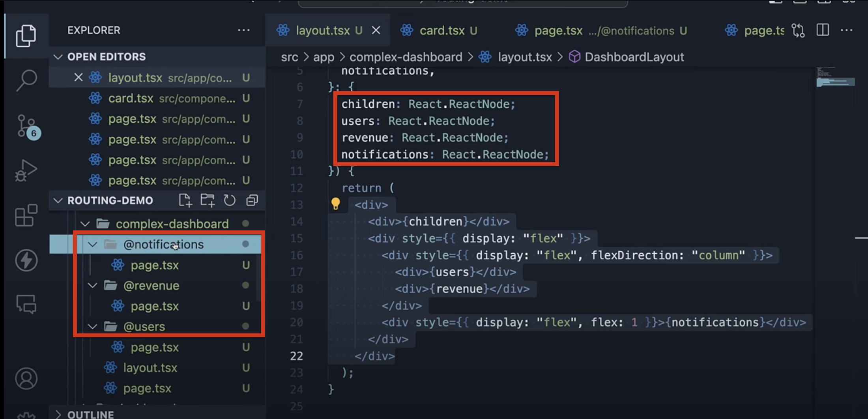Click DashboardLayout symbol icon in breadcrumb

[x=574, y=57]
